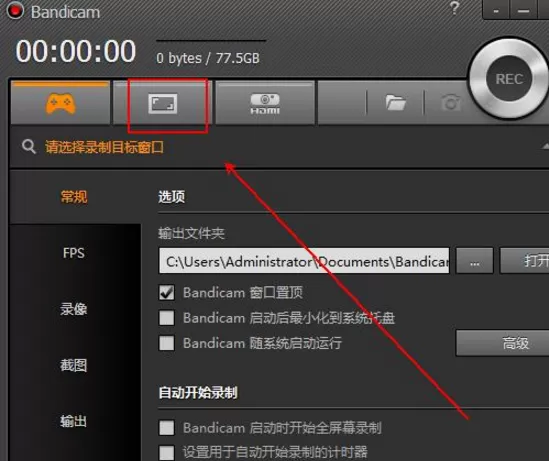This screenshot has height=461, width=549.
Task: Open the 录像 settings tab
Action: point(74,309)
